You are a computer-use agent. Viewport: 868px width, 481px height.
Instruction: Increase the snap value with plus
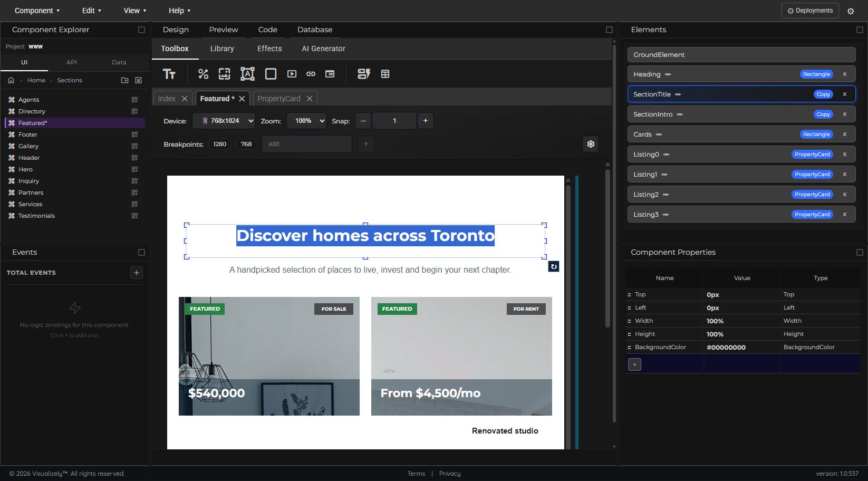[x=426, y=121]
